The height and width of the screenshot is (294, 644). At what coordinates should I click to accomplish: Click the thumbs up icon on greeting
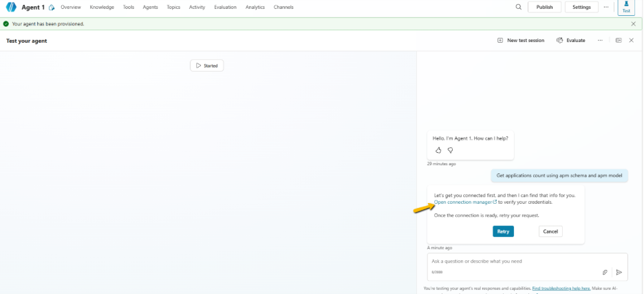(x=438, y=150)
